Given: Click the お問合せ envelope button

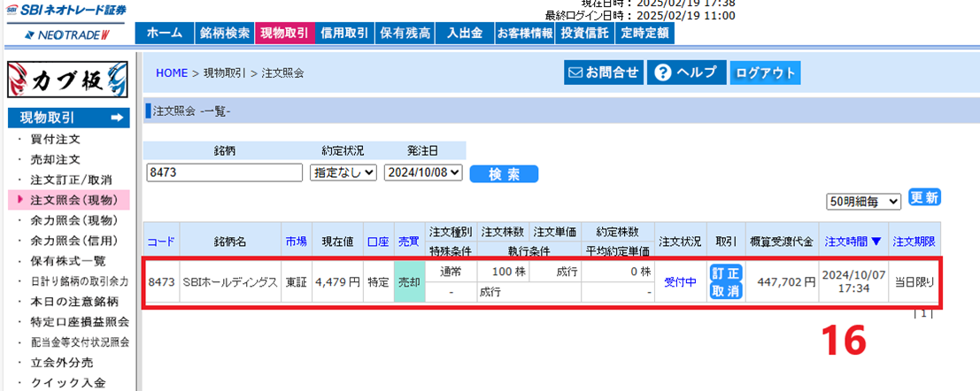Looking at the screenshot, I should click(x=603, y=73).
